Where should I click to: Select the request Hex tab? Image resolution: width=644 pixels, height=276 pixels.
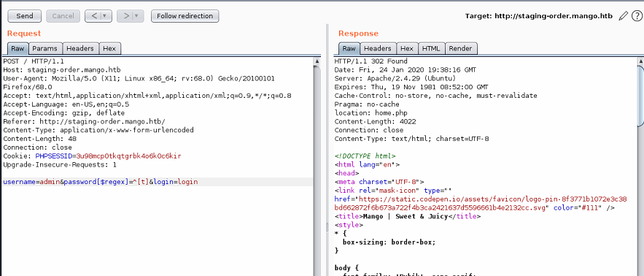109,48
